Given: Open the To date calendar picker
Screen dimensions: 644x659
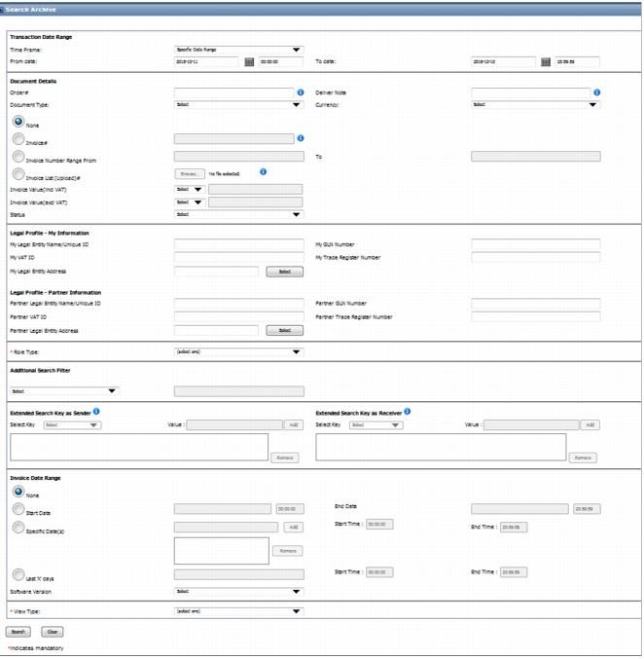Looking at the screenshot, I should click(x=546, y=61).
